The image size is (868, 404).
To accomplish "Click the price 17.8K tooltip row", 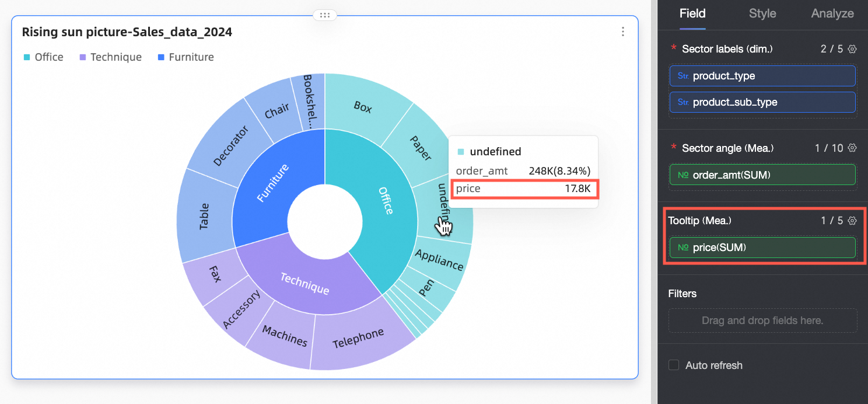I will pos(523,189).
